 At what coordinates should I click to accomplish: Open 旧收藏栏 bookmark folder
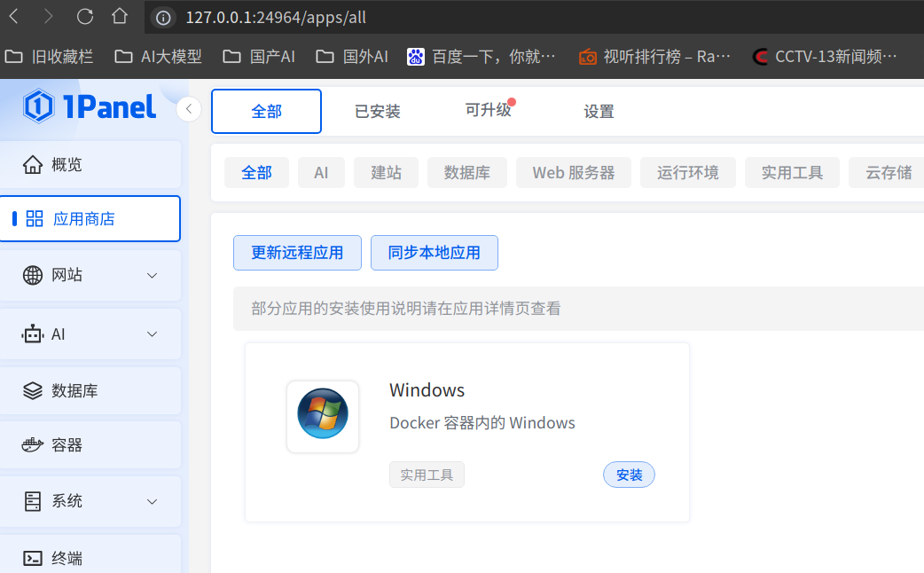point(49,57)
